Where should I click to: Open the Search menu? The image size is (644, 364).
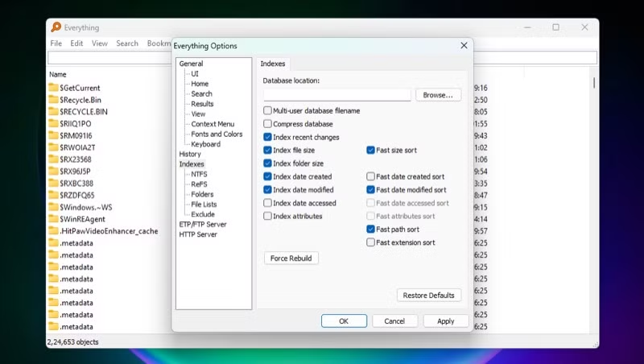(127, 43)
